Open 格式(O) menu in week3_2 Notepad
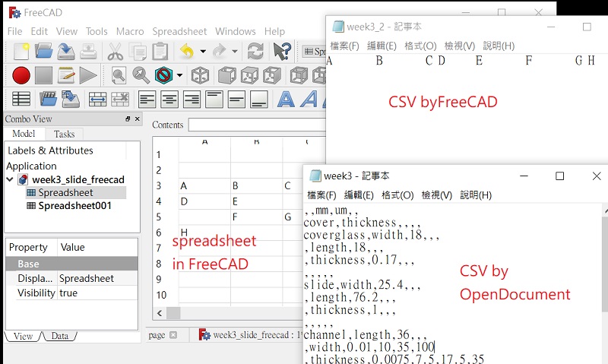 (420, 46)
